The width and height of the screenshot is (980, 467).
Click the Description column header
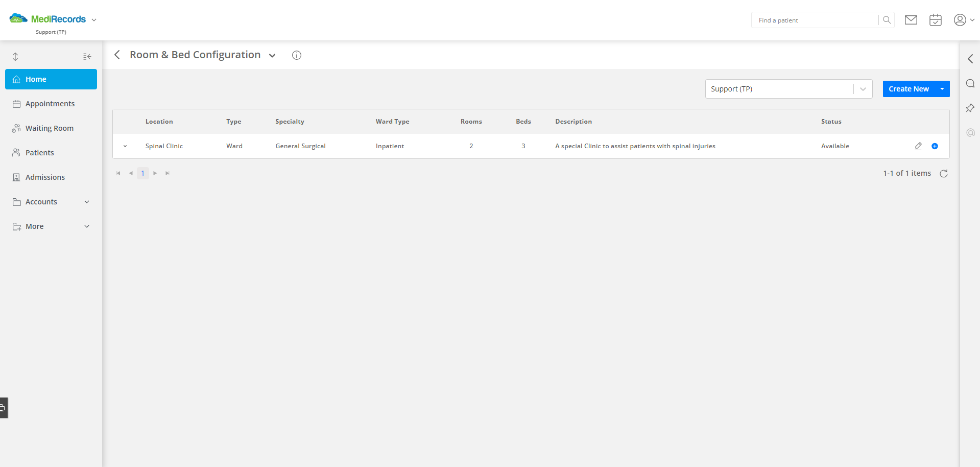[573, 122]
